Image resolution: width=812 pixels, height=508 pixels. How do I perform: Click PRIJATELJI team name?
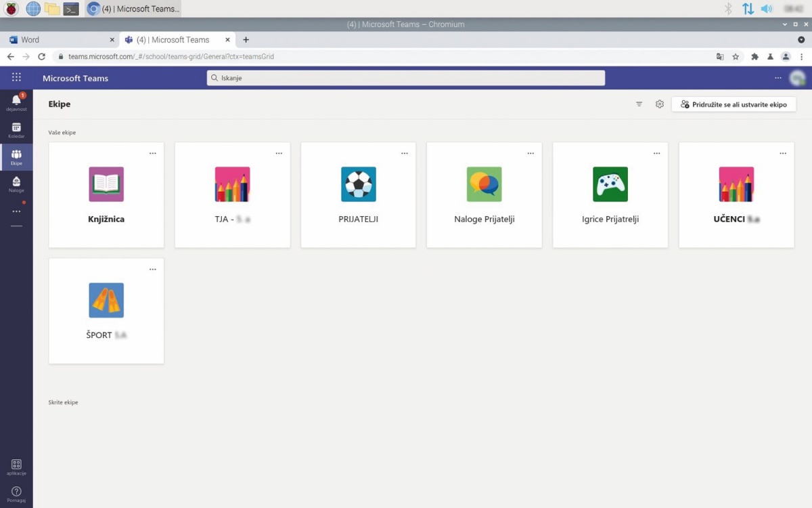pos(358,219)
